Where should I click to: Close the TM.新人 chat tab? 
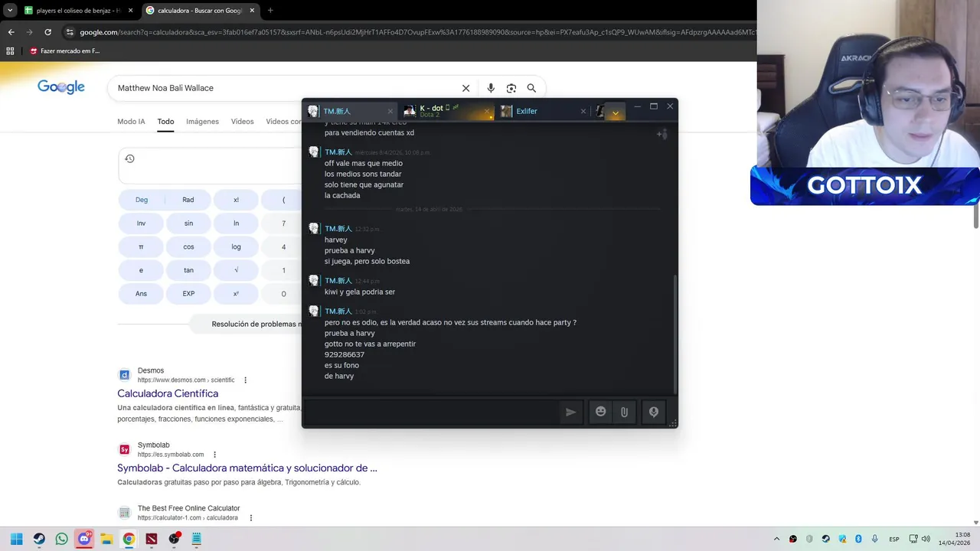click(390, 111)
